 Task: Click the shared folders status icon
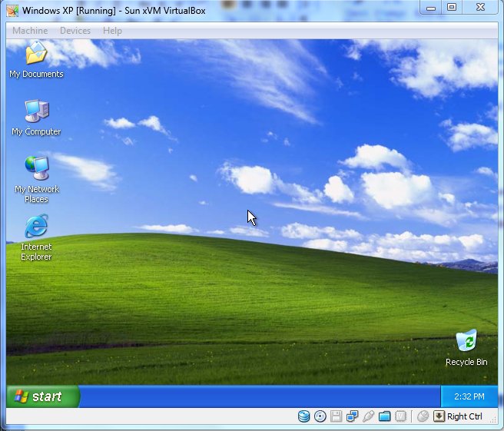[x=384, y=416]
